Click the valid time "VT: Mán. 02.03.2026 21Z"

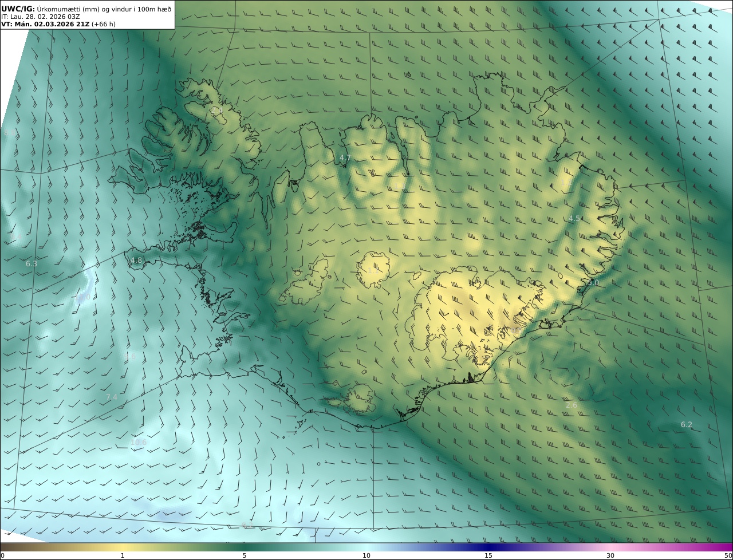[45, 24]
